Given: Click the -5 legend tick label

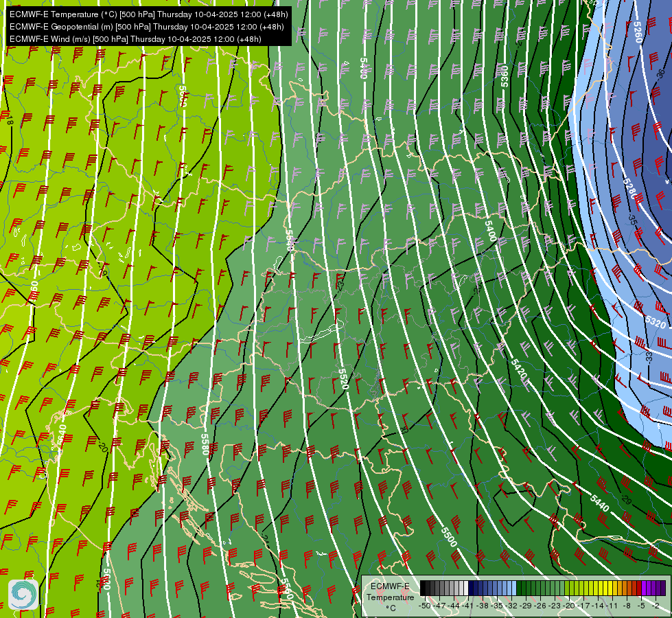Looking at the screenshot, I should [x=640, y=606].
